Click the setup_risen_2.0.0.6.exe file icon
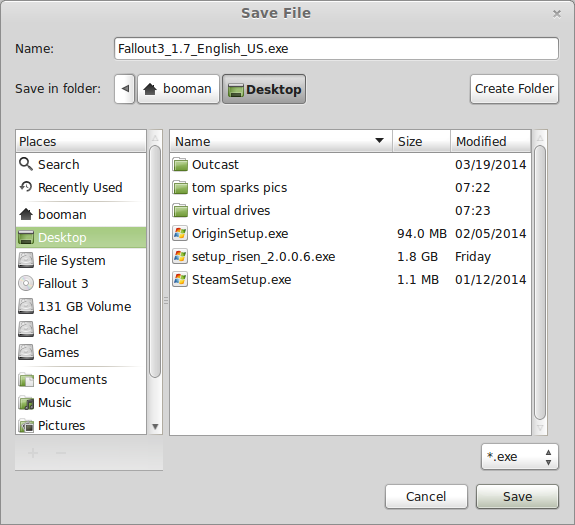 tap(180, 256)
